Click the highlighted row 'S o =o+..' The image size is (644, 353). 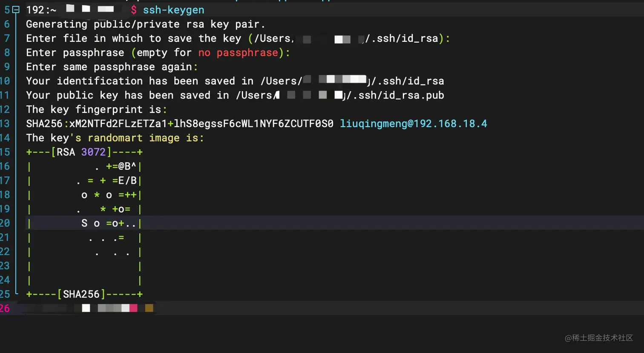click(84, 223)
